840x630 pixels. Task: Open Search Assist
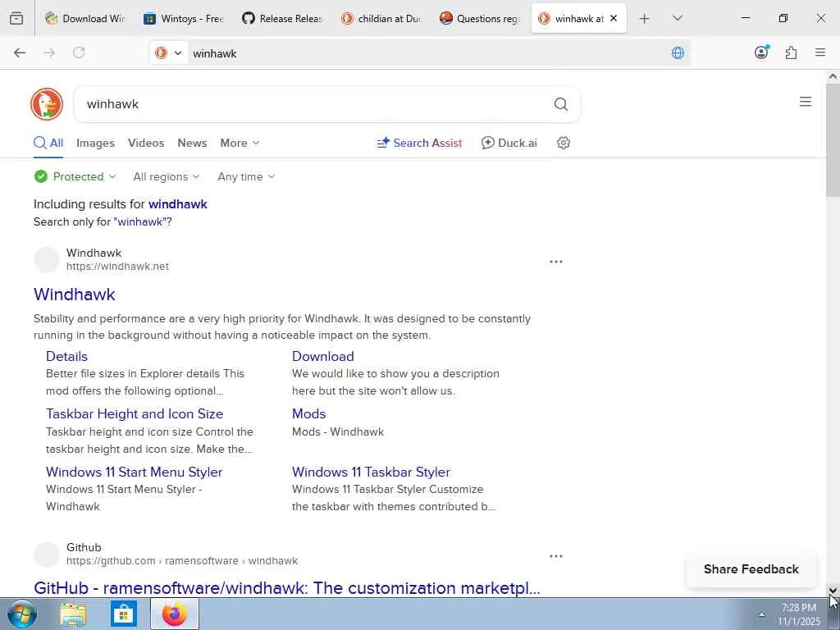pos(419,143)
